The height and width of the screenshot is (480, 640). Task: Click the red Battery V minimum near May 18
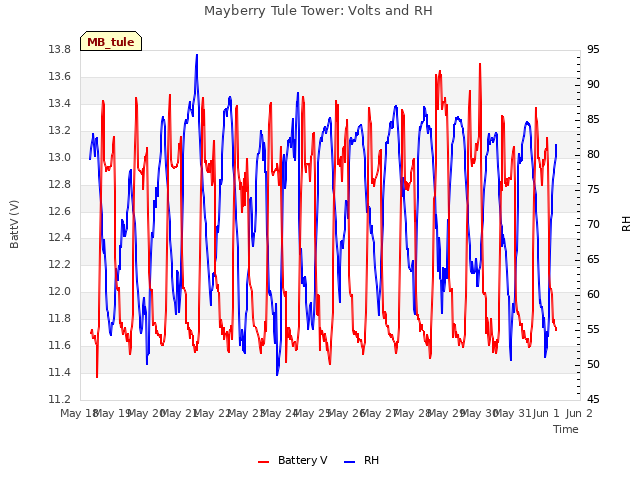(x=97, y=376)
